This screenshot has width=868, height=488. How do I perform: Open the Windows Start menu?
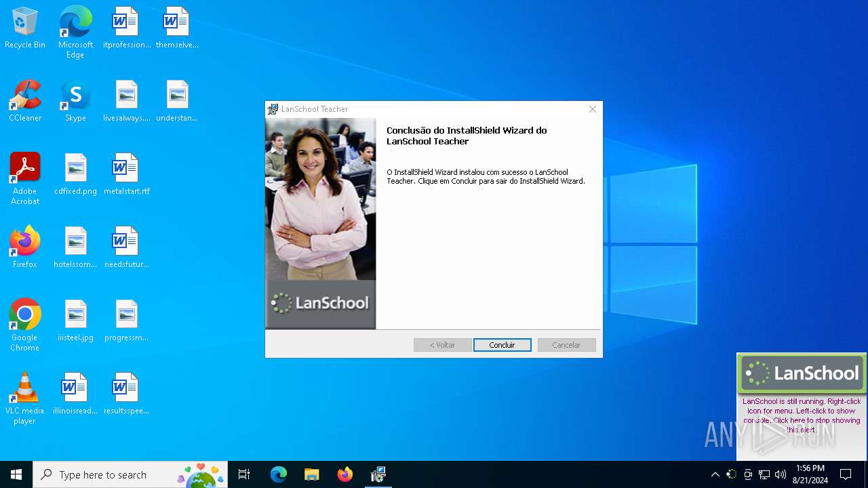click(16, 474)
